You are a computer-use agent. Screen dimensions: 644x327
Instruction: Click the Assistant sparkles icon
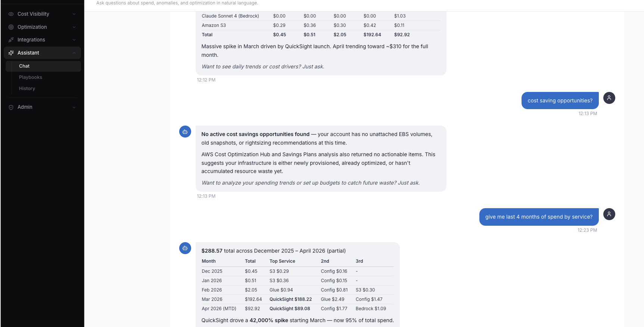pos(10,53)
